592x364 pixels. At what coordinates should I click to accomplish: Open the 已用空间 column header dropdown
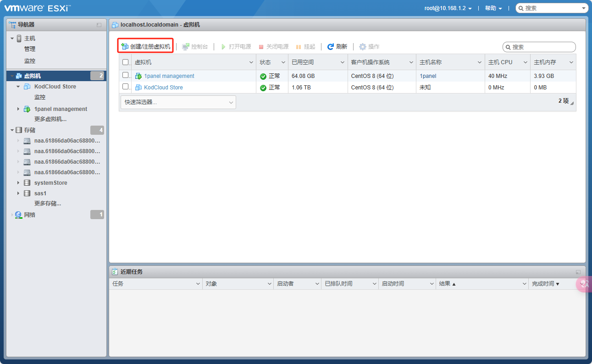point(343,62)
